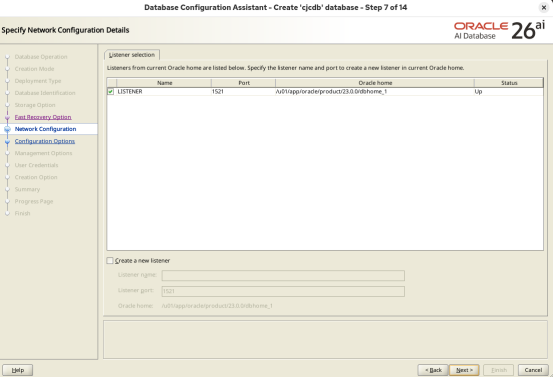Check the LISTENER row checkbox

(x=111, y=92)
